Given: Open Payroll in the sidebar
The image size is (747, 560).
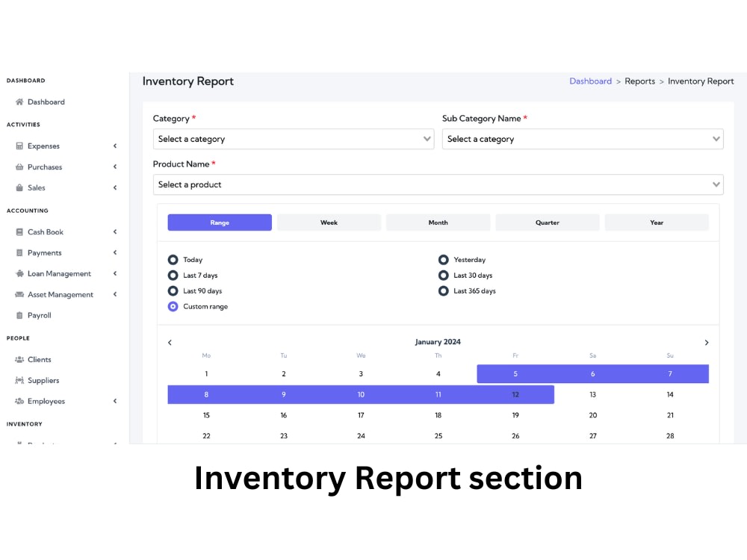Looking at the screenshot, I should pyautogui.click(x=39, y=315).
